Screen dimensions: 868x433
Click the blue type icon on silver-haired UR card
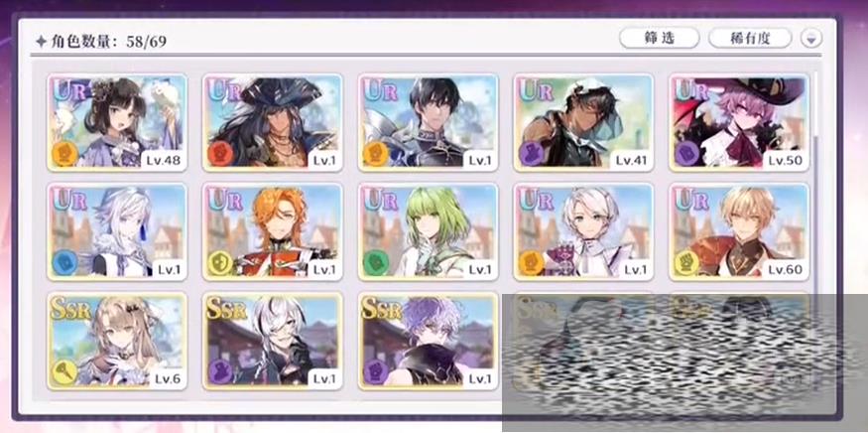click(x=64, y=263)
